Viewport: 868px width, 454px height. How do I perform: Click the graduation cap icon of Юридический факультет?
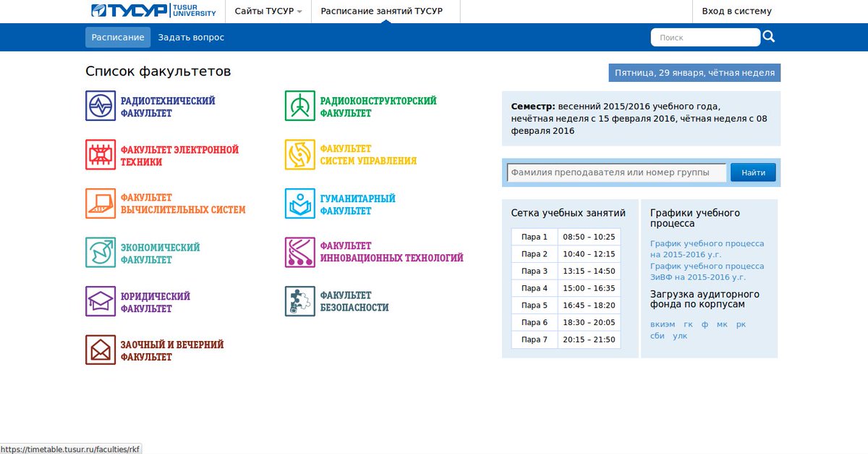pos(101,301)
